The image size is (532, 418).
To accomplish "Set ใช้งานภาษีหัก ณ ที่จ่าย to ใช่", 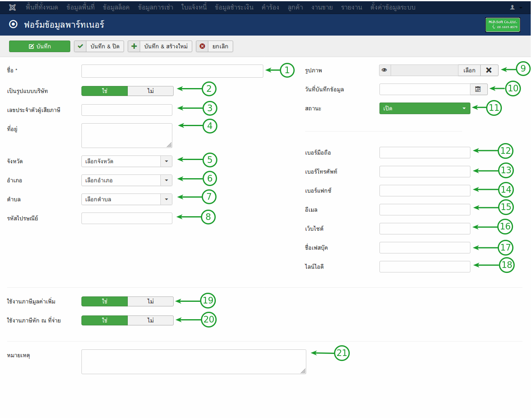I will pos(105,320).
